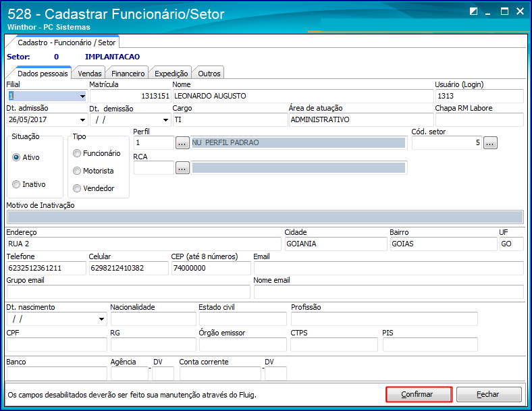This screenshot has height=411, width=532.
Task: Open the RCA lookup ellipsis button
Action: pyautogui.click(x=182, y=168)
